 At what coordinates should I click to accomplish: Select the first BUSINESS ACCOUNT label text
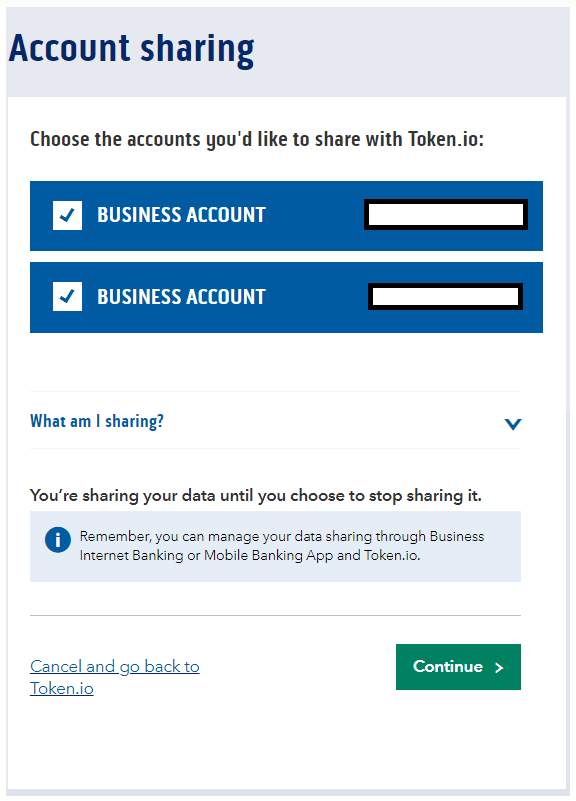[x=181, y=215]
